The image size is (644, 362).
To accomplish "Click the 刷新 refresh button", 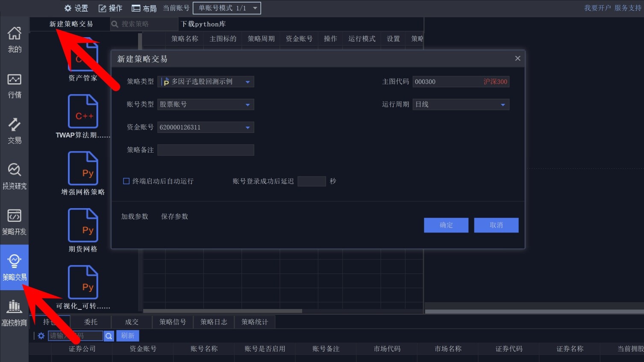I will [x=127, y=336].
